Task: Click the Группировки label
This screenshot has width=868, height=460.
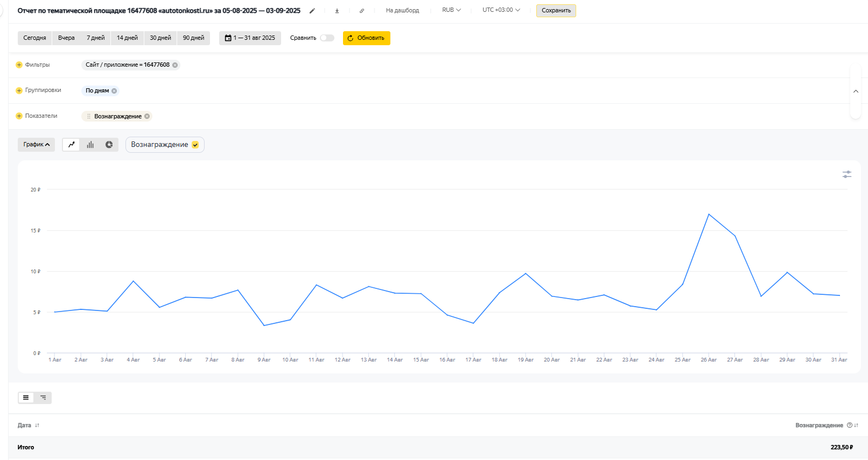Action: [43, 90]
